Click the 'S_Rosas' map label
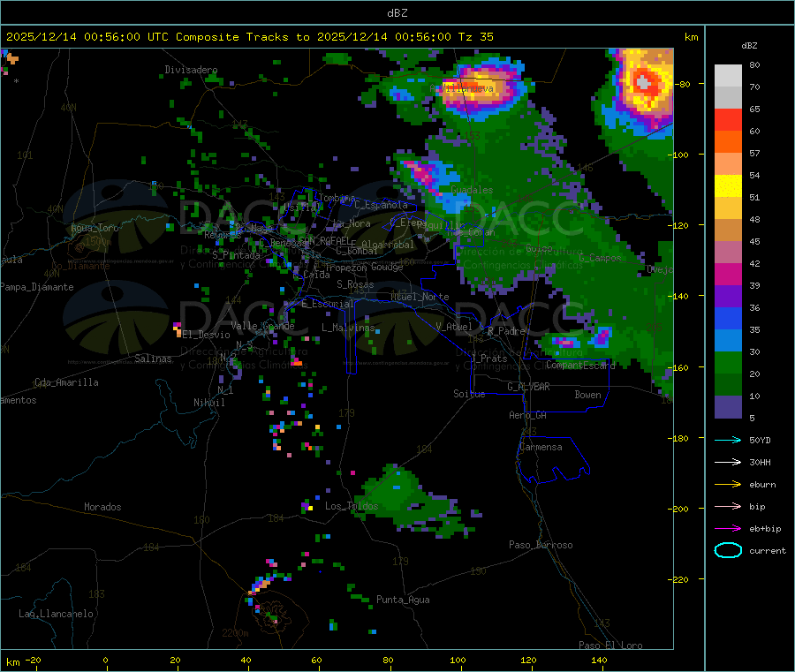The width and height of the screenshot is (795, 672). 355,284
